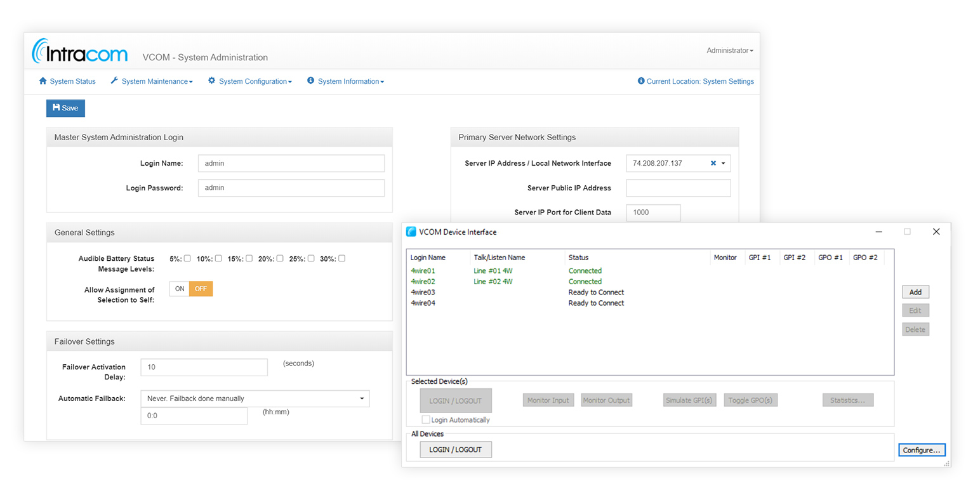Screen dimensions: 980x500
Task: Click the System Status home icon
Action: pyautogui.click(x=43, y=81)
